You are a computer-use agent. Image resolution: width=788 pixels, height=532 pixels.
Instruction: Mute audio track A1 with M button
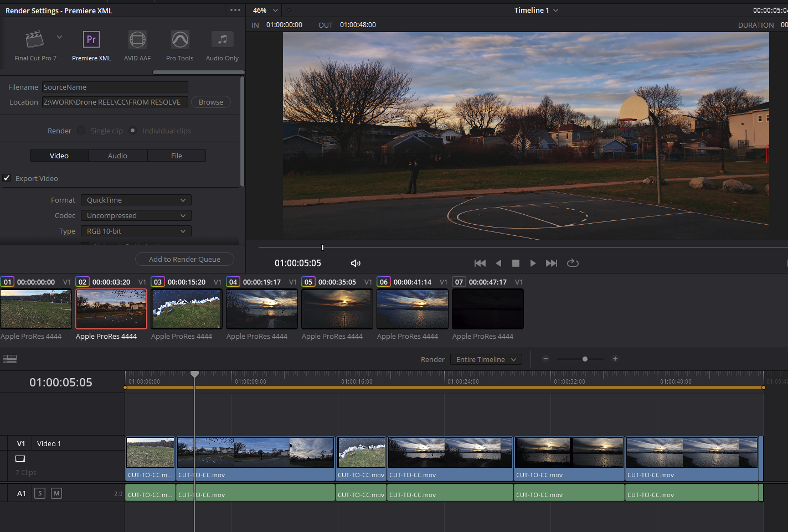(x=56, y=493)
